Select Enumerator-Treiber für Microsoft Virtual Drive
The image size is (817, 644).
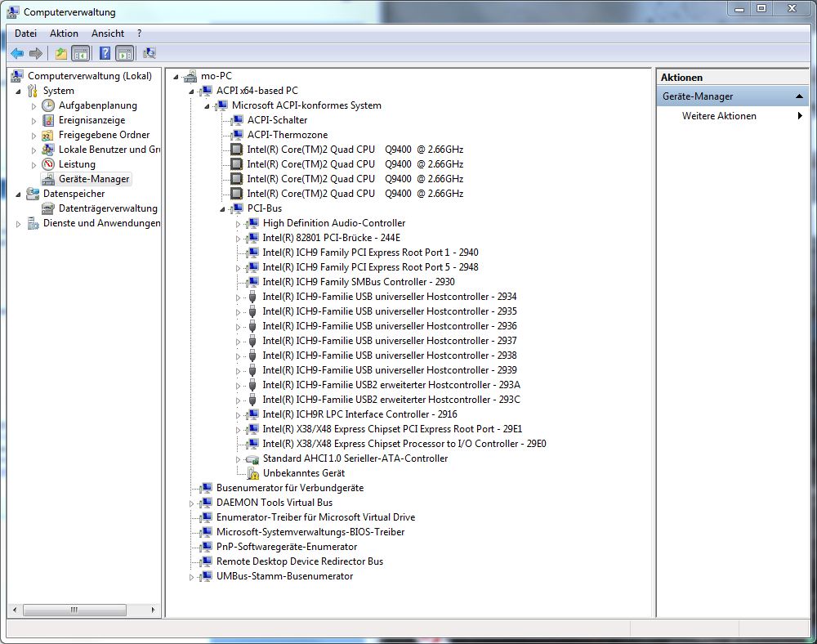tap(315, 517)
